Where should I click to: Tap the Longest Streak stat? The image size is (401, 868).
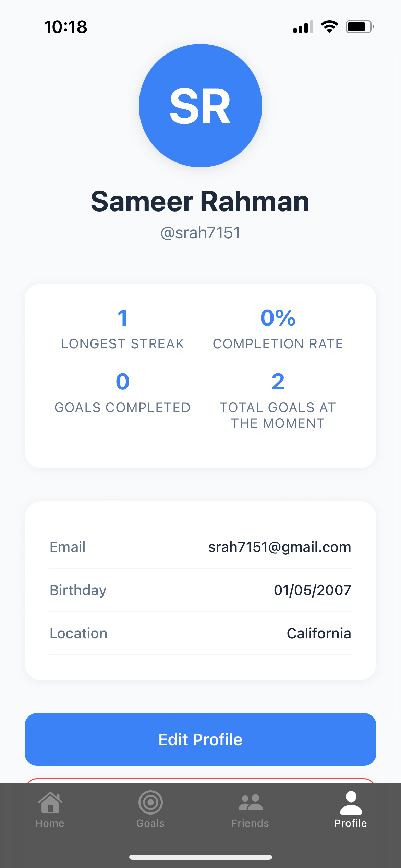coord(123,329)
